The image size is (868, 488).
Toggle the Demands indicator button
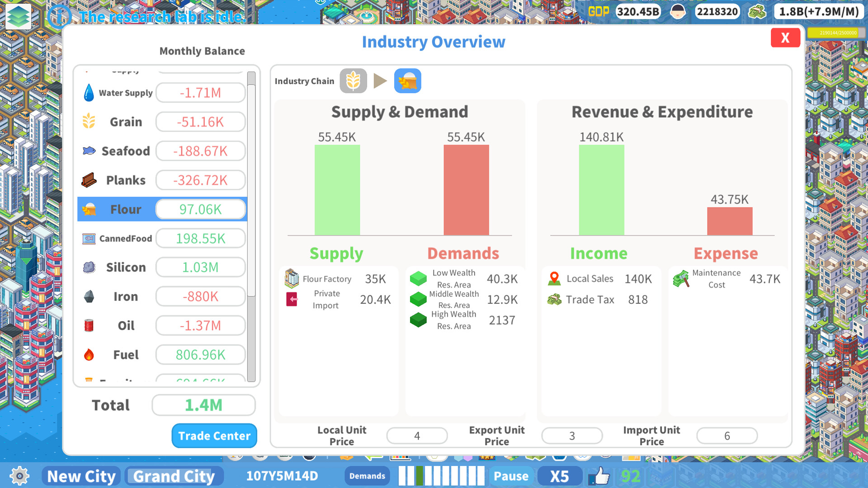[367, 476]
